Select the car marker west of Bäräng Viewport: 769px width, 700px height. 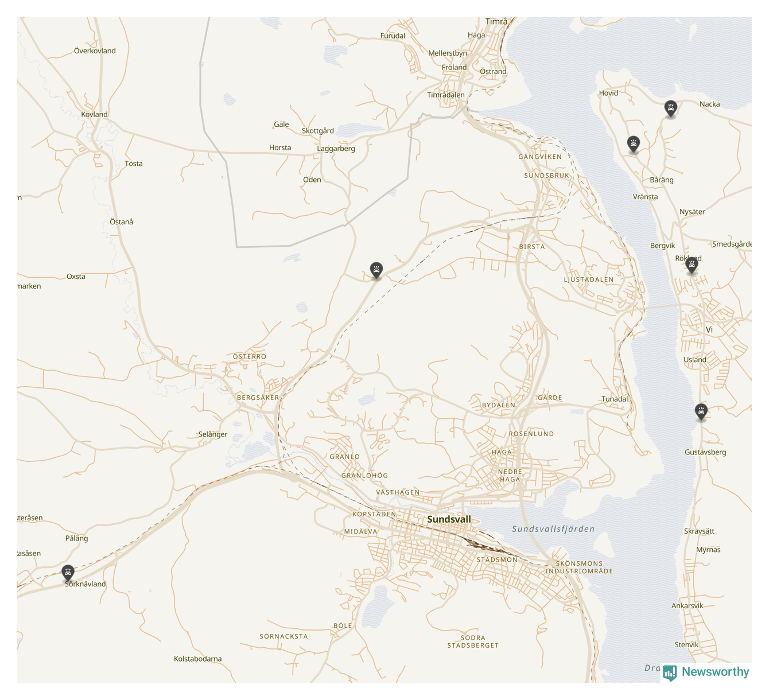coord(633,143)
